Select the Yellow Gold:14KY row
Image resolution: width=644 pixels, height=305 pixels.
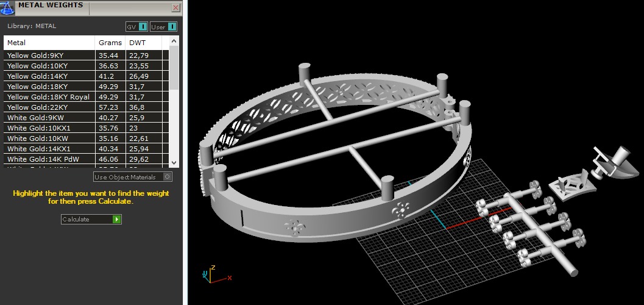[x=87, y=76]
